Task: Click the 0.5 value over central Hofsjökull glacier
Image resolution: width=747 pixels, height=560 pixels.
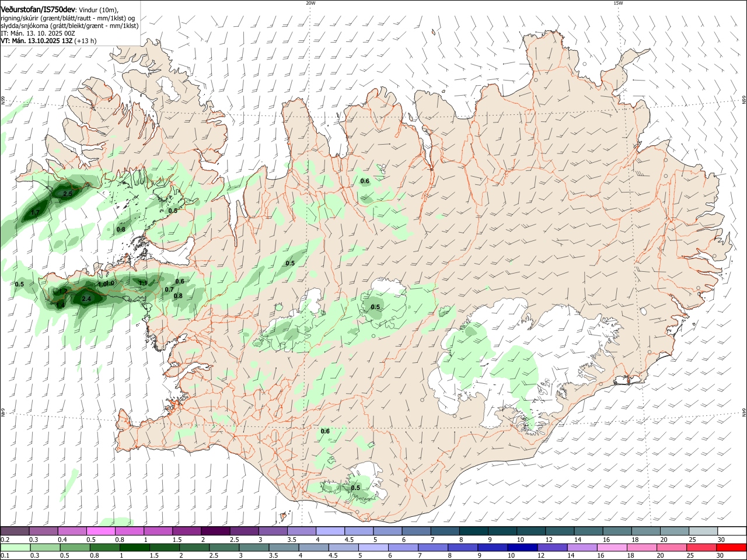Action: pyautogui.click(x=375, y=307)
